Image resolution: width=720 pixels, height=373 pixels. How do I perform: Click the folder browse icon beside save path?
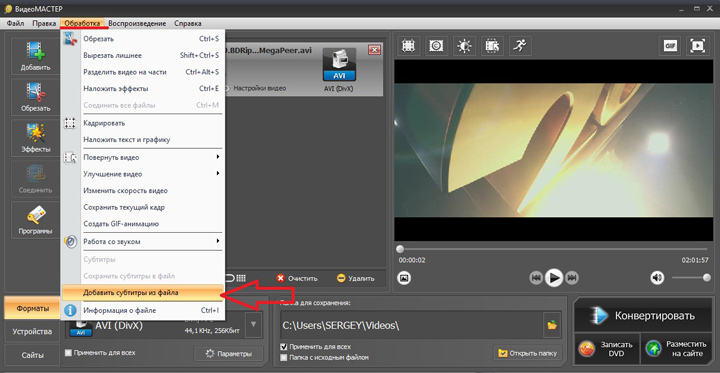click(551, 325)
